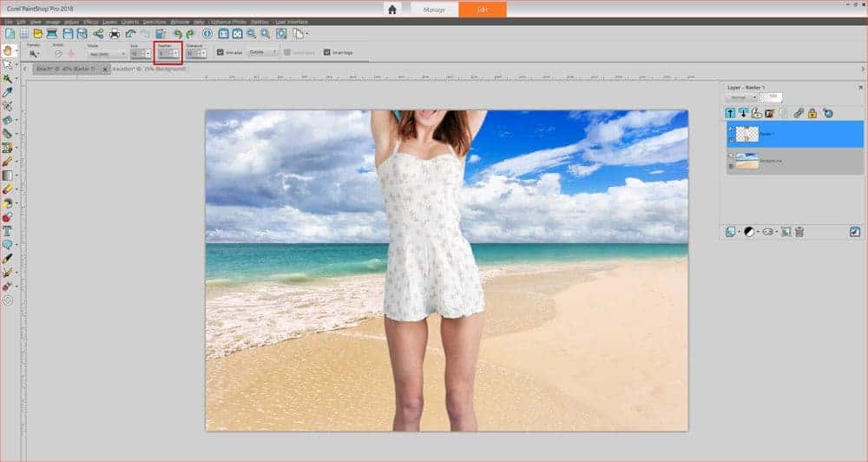Click the Share icon in toolbar

point(98,34)
